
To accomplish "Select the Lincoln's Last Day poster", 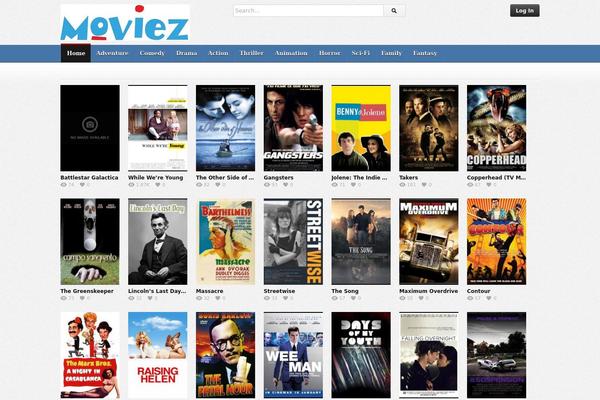I will click(158, 241).
